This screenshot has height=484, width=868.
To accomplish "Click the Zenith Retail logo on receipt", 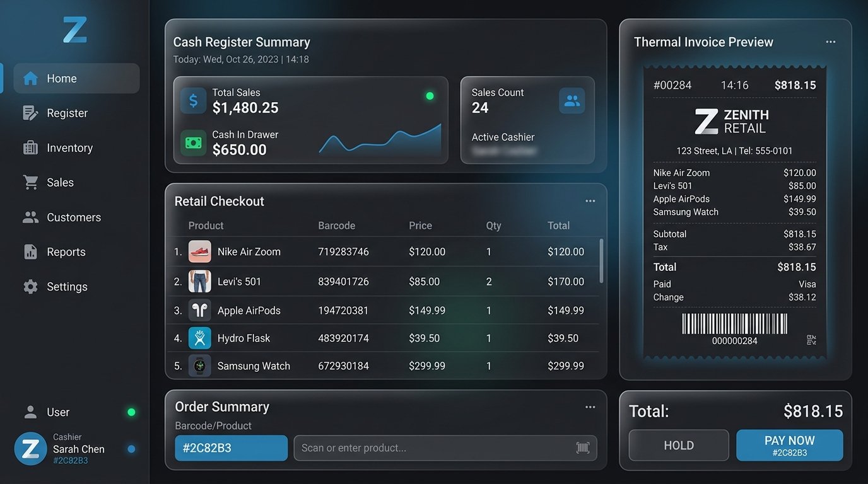I will (732, 122).
